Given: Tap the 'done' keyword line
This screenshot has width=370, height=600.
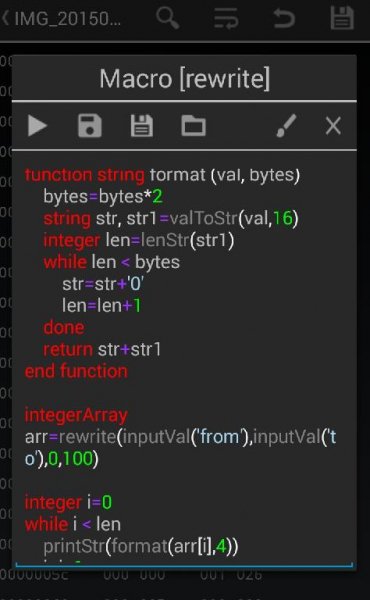Looking at the screenshot, I should point(64,328).
